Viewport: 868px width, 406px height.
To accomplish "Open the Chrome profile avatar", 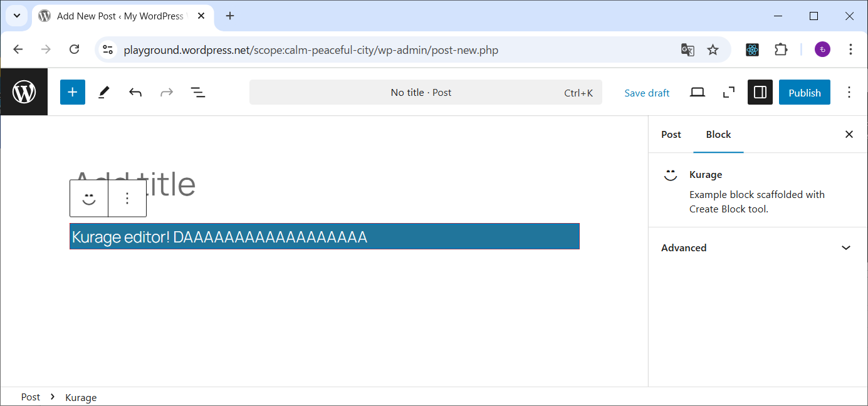I will [x=822, y=49].
